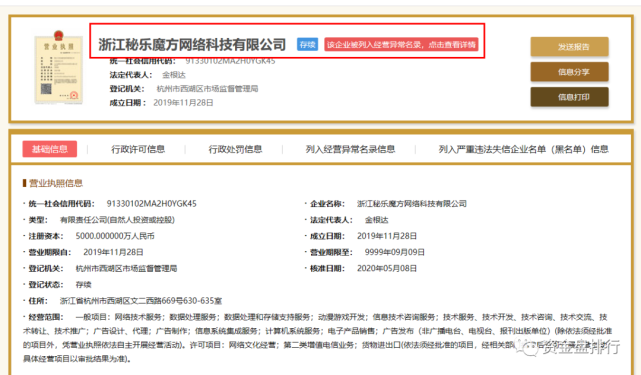This screenshot has height=375, width=641.
Task: Select the 基础信息 tab
Action: point(49,149)
